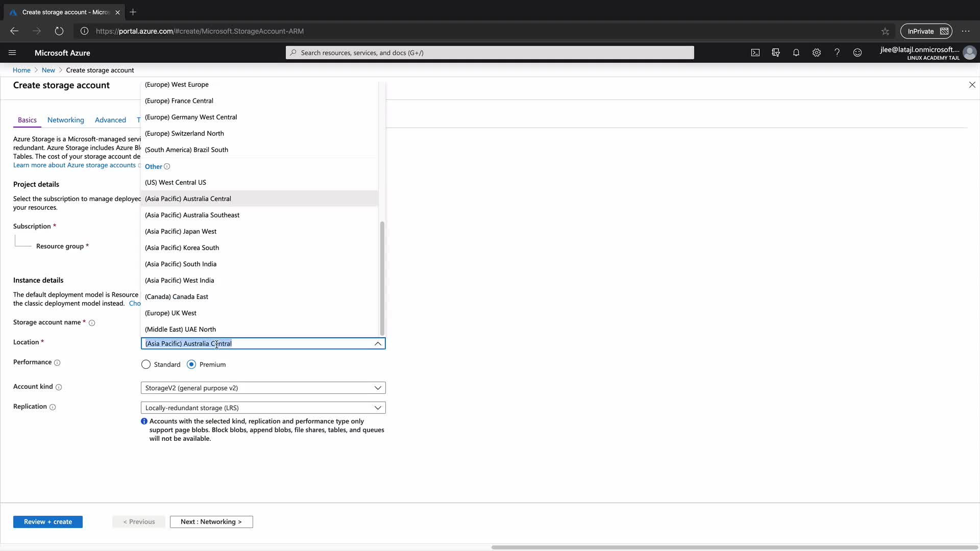
Task: Open the help question mark
Action: pos(837,53)
